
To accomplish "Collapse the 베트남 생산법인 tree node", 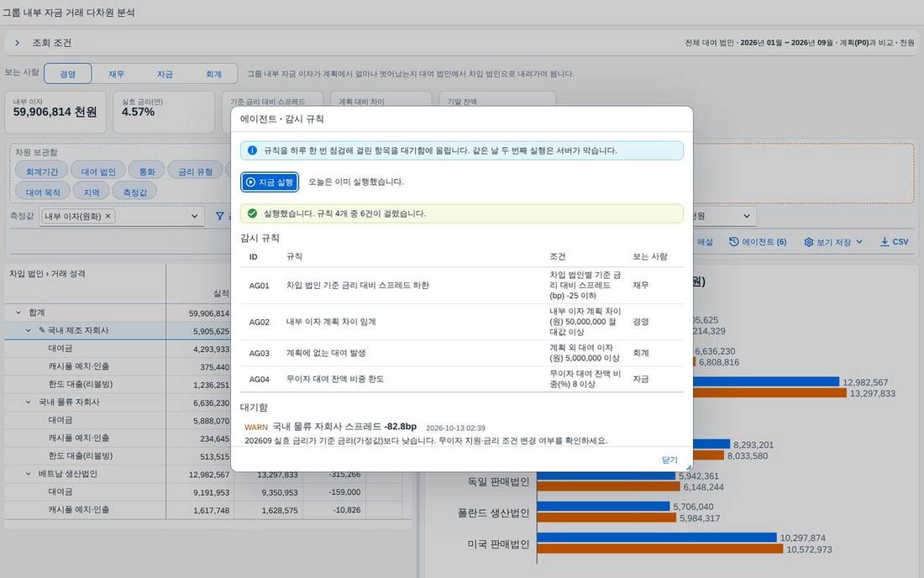I will (29, 474).
